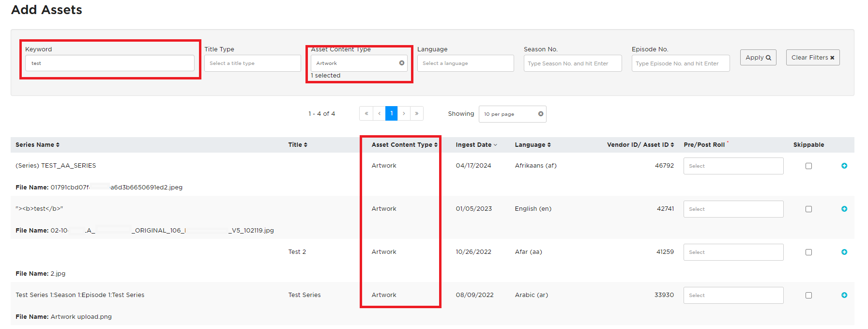Click the Episode No. input field
868x329 pixels.
pyautogui.click(x=681, y=63)
